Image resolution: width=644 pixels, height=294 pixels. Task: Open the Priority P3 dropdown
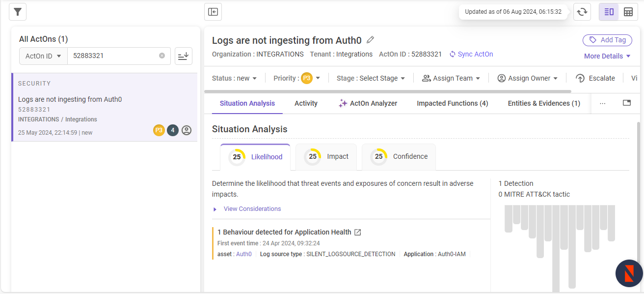point(297,78)
